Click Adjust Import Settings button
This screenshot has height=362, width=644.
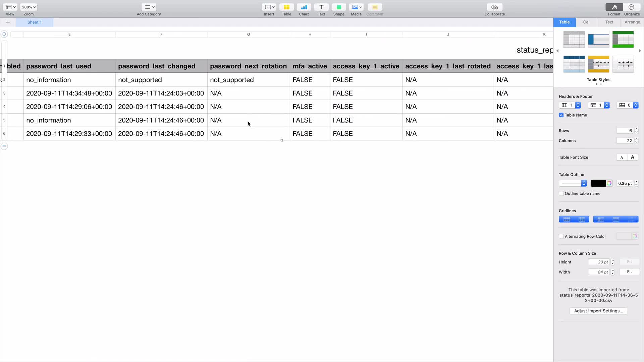click(x=598, y=311)
